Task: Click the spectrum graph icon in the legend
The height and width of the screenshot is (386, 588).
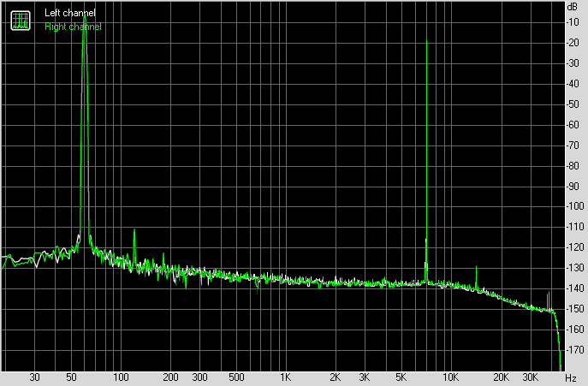Action: click(x=21, y=21)
